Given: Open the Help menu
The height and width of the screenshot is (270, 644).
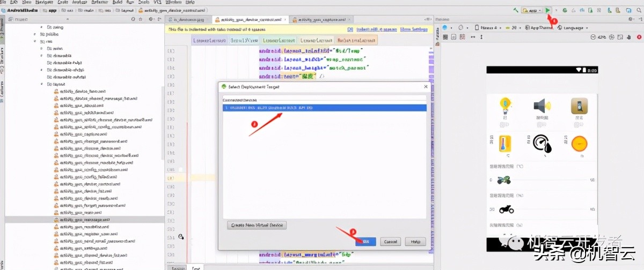Looking at the screenshot, I should tap(191, 2).
